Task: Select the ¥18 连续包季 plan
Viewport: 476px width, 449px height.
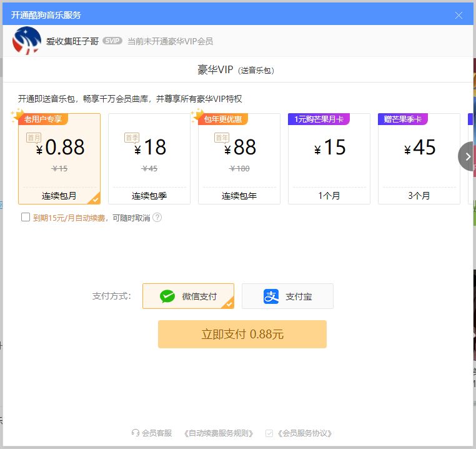Action: [x=149, y=159]
